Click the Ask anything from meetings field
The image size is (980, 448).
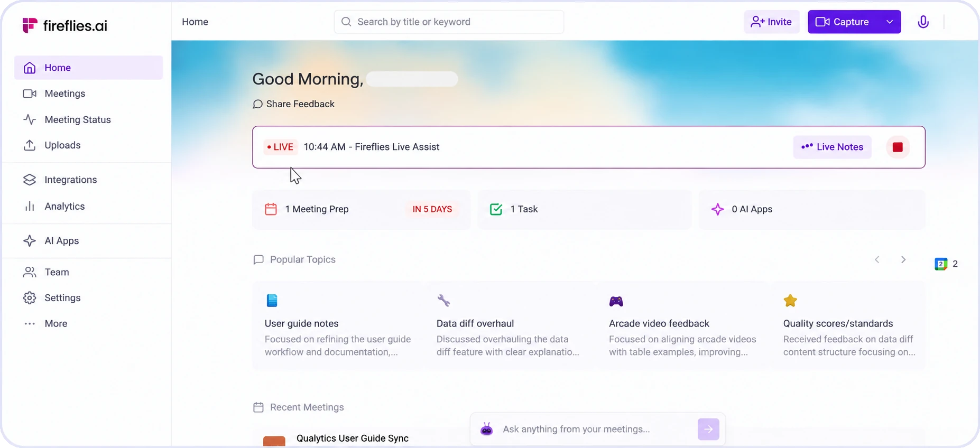596,429
